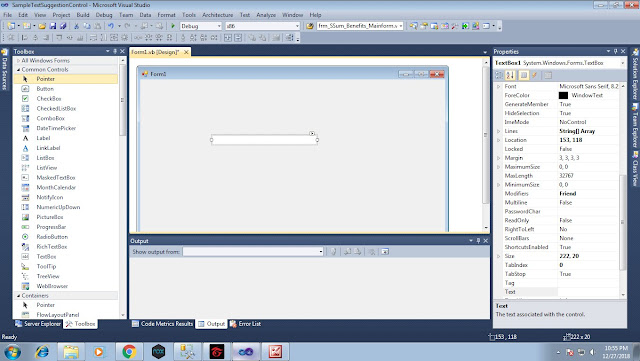The image size is (640, 361).
Task: Click Align Lefts in layout toolbar
Action: tap(24, 38)
